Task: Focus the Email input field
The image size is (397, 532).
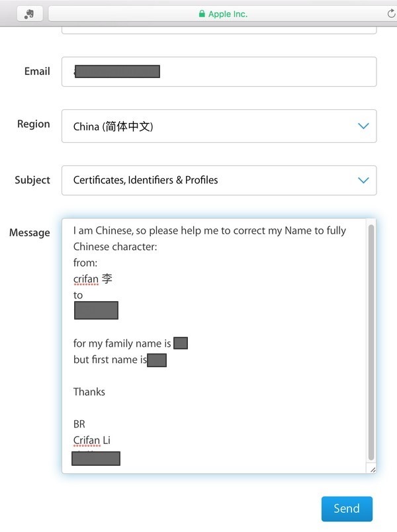Action: (x=265, y=71)
